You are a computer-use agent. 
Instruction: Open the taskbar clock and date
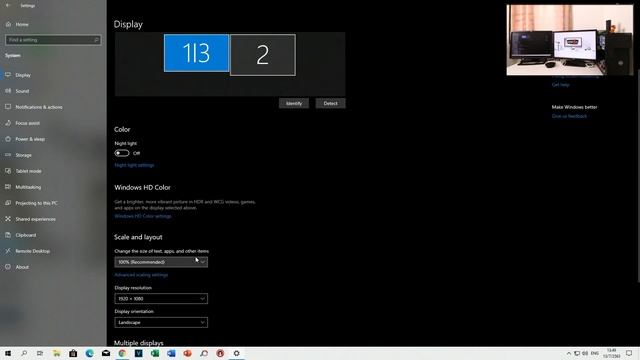[x=611, y=353]
